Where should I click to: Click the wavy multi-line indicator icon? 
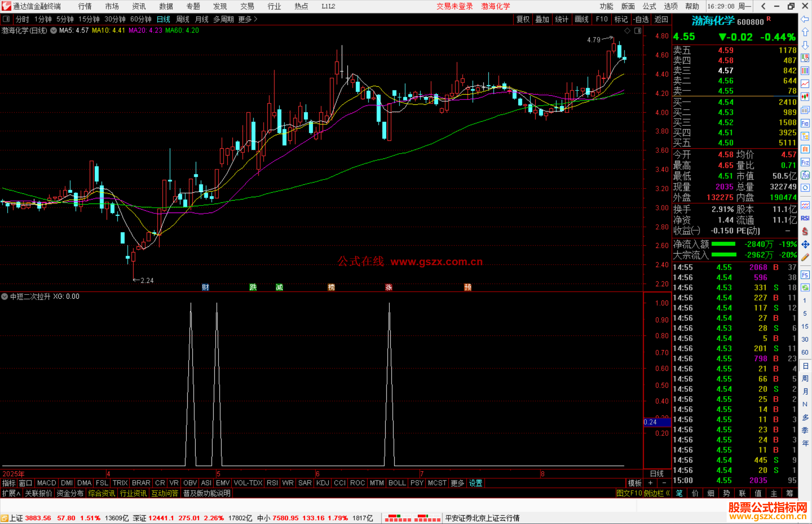pos(805,205)
